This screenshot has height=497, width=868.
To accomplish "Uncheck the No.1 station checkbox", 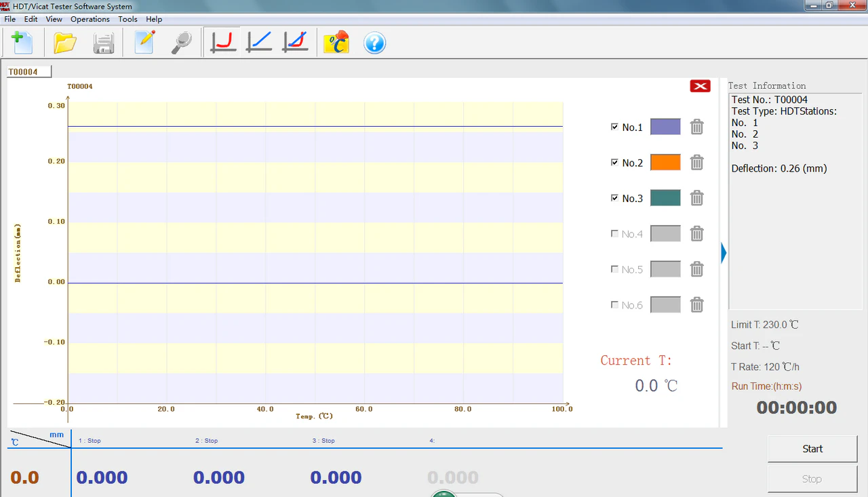I will pyautogui.click(x=614, y=127).
